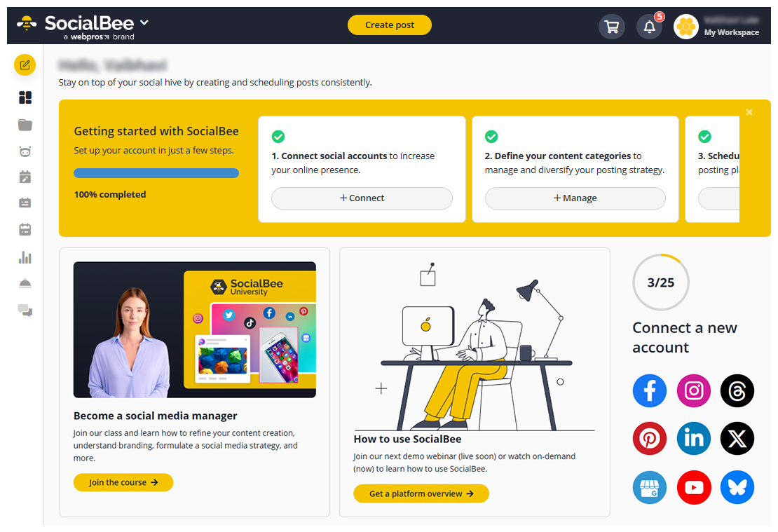This screenshot has height=532, width=778.
Task: Connect a Threads account icon
Action: [x=737, y=390]
